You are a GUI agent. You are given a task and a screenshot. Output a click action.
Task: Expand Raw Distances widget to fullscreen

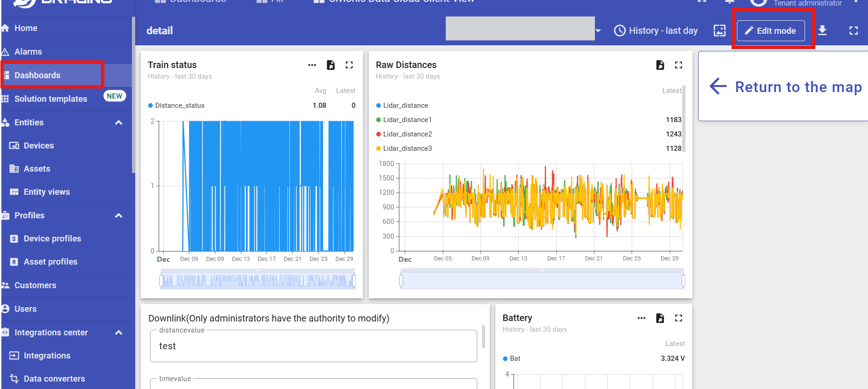(679, 65)
